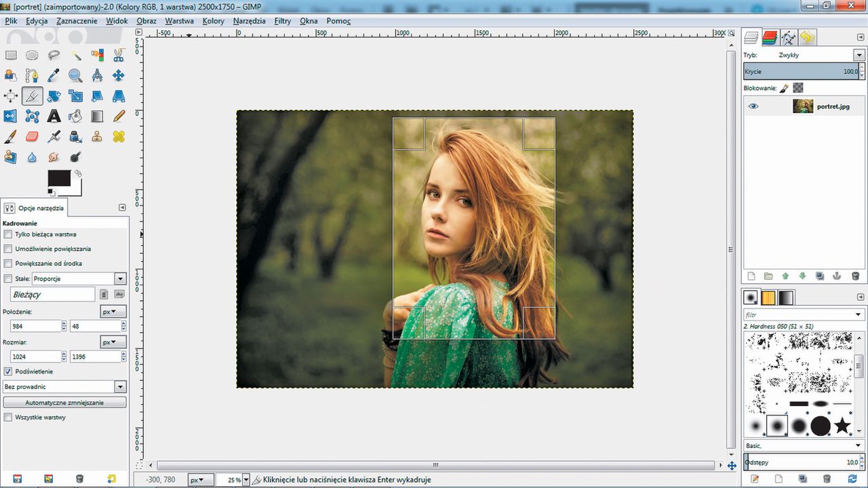Image resolution: width=868 pixels, height=488 pixels.
Task: Open the Filtry menu
Action: coord(283,21)
